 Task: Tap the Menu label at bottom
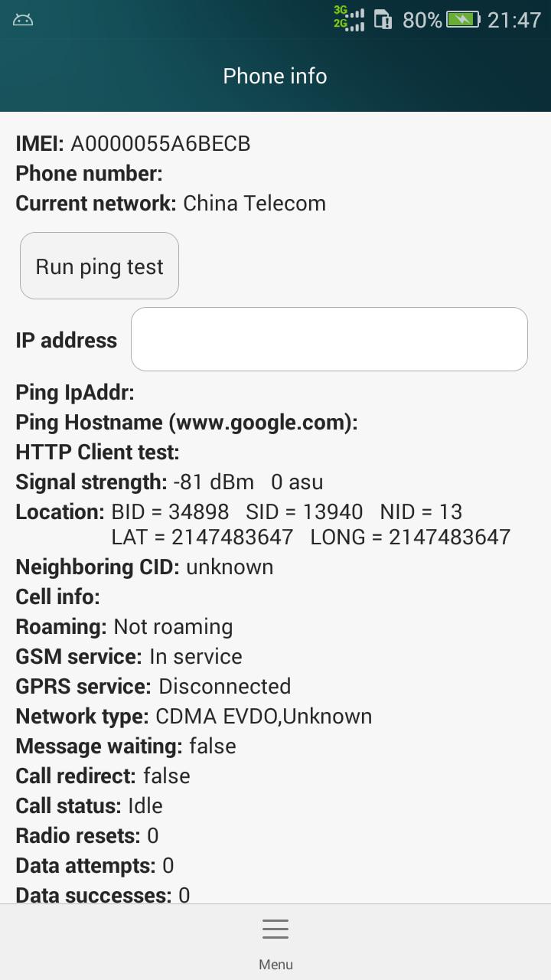[x=275, y=965]
